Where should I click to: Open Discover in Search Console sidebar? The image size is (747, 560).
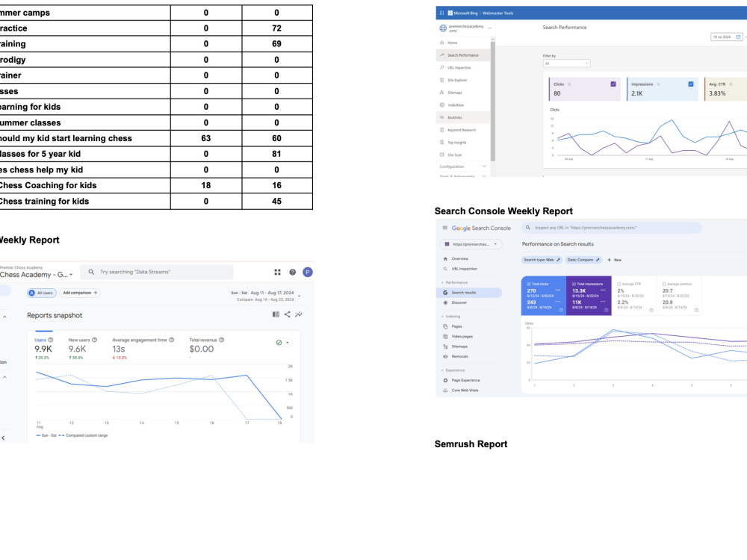[x=459, y=303]
